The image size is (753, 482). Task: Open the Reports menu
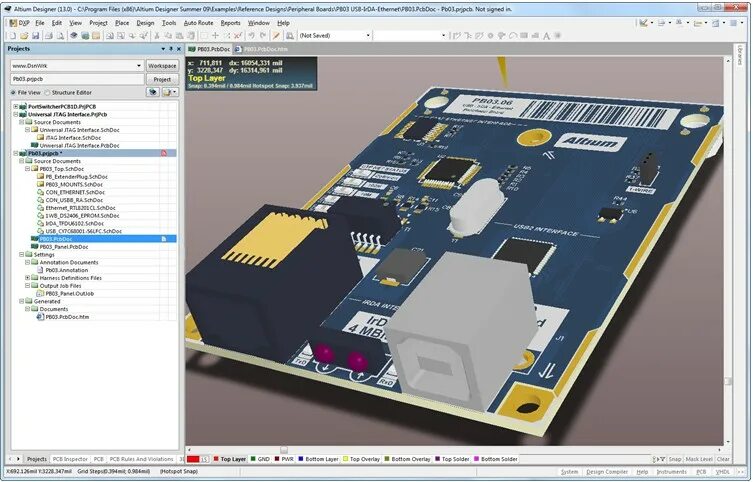click(x=231, y=23)
